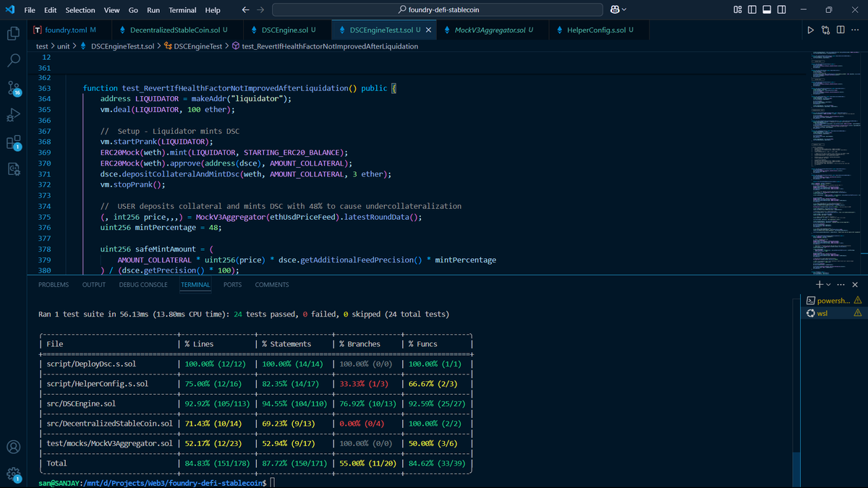Image resolution: width=868 pixels, height=488 pixels.
Task: Open the Search view in activity bar
Action: coord(13,60)
